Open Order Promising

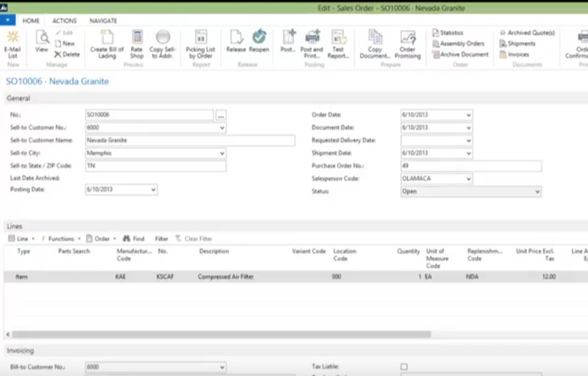click(x=408, y=43)
